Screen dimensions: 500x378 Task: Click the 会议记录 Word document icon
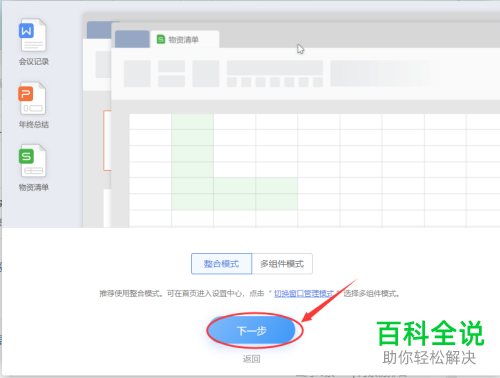coord(32,35)
